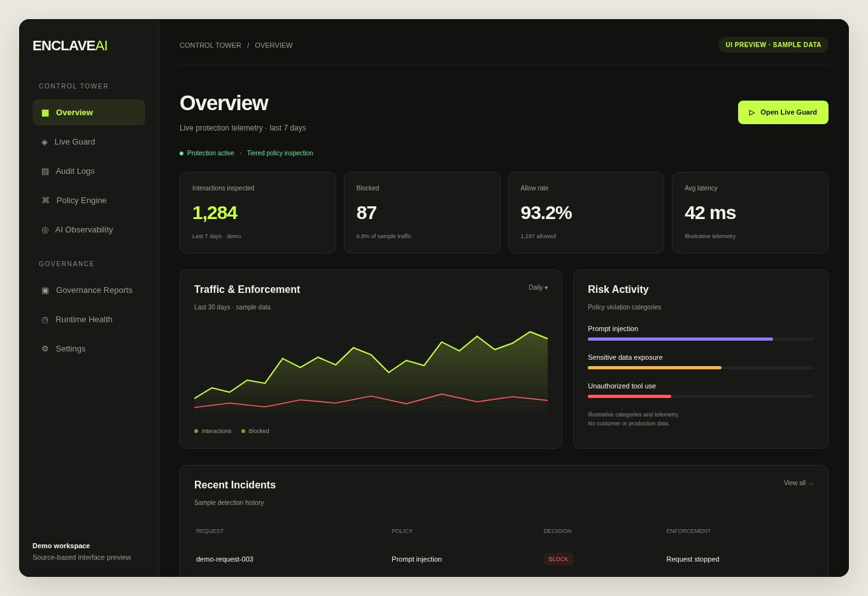The image size is (868, 596).
Task: Go to Runtime Health label
Action: (x=84, y=320)
